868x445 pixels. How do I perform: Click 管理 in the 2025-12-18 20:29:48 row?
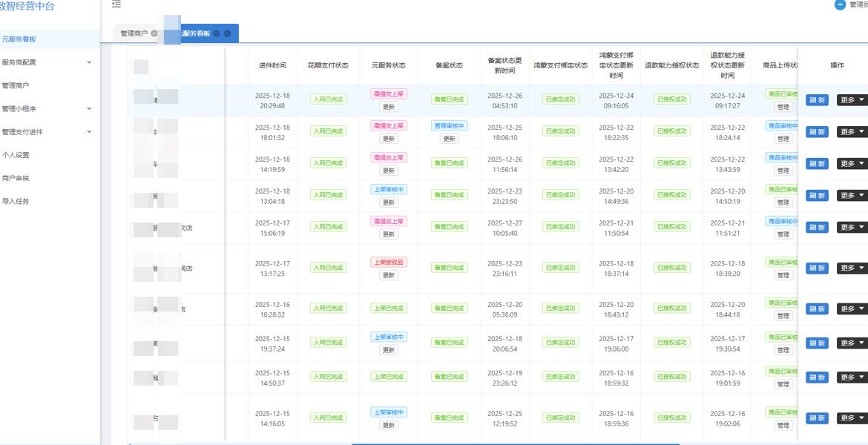783,107
